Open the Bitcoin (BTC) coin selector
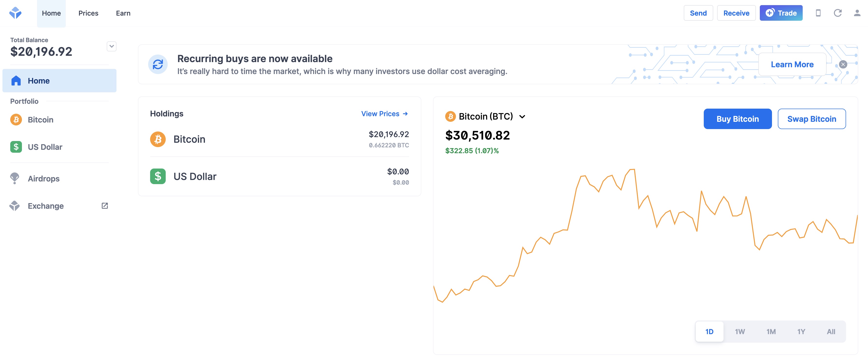Screen dimensions: 868x358 485,116
